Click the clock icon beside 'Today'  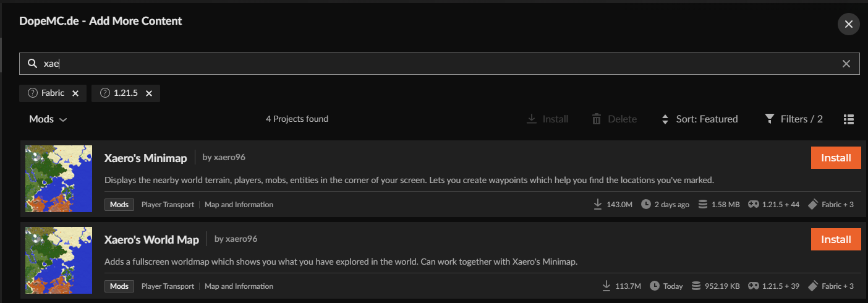[655, 286]
